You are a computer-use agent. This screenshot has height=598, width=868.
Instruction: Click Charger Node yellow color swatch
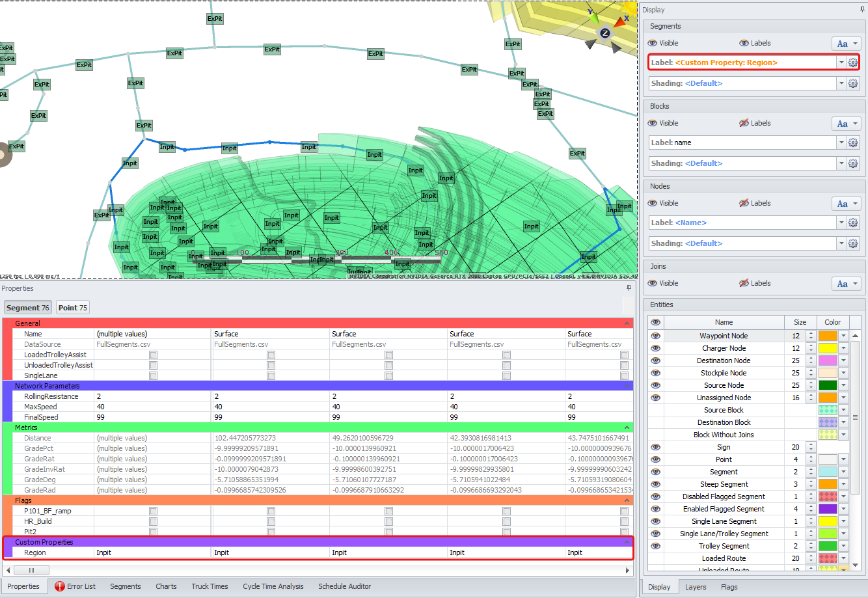(x=828, y=348)
